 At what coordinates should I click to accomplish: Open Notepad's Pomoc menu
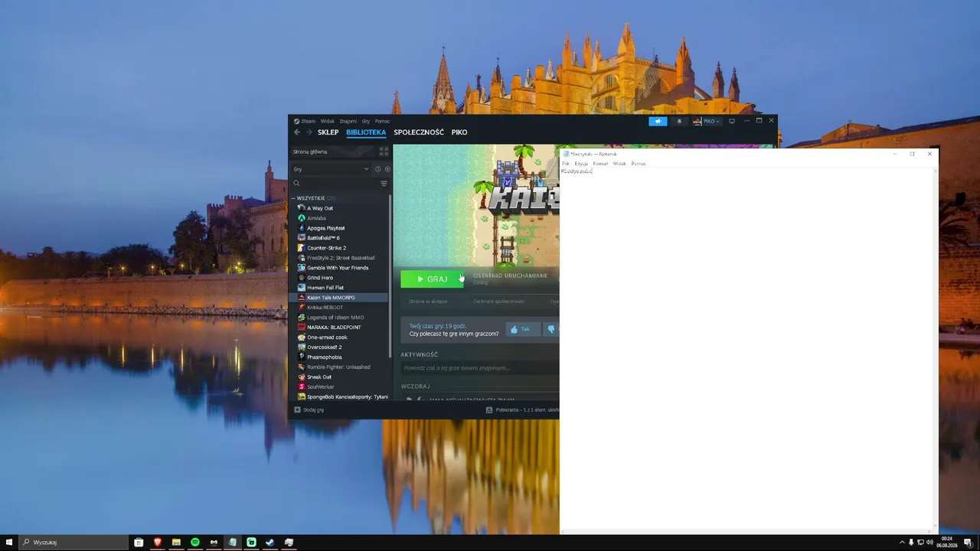tap(639, 163)
